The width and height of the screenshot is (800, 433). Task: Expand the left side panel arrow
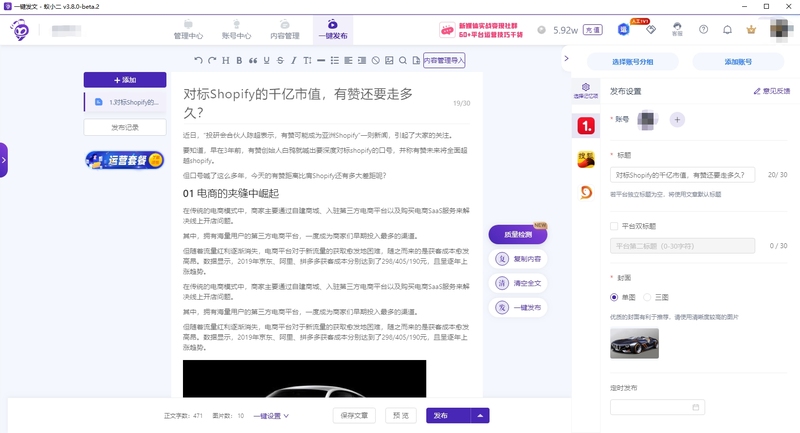(x=4, y=160)
